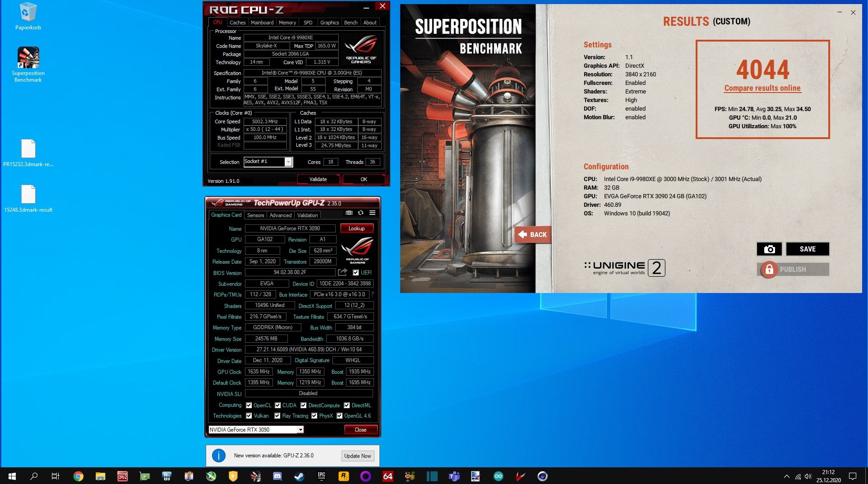Viewport: 868px width, 484px height.
Task: Open taskbar clock showing 21:12
Action: (828, 476)
